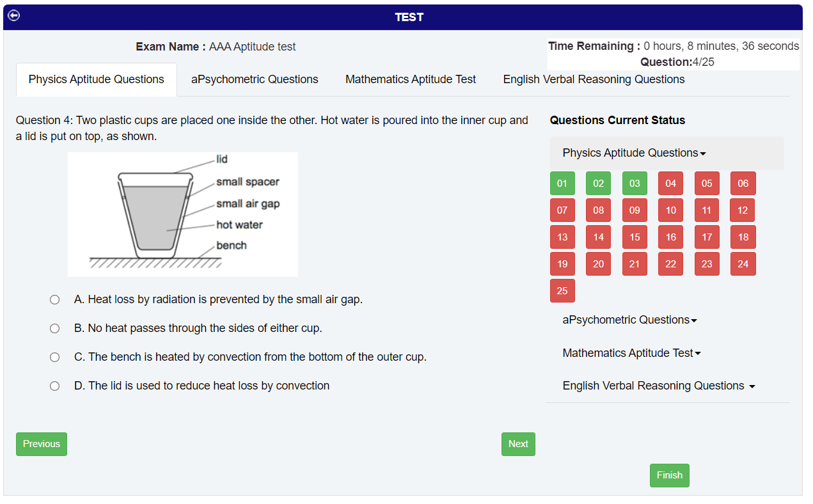Pick option D about the lid
Image resolution: width=813 pixels, height=504 pixels.
pos(55,386)
